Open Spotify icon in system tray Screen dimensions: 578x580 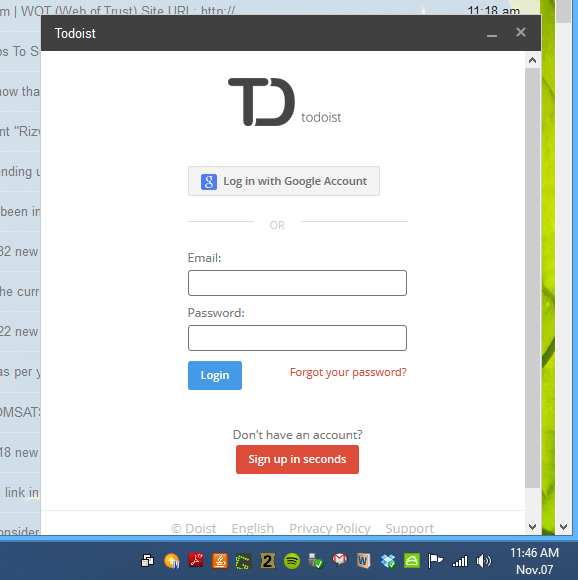(x=292, y=561)
